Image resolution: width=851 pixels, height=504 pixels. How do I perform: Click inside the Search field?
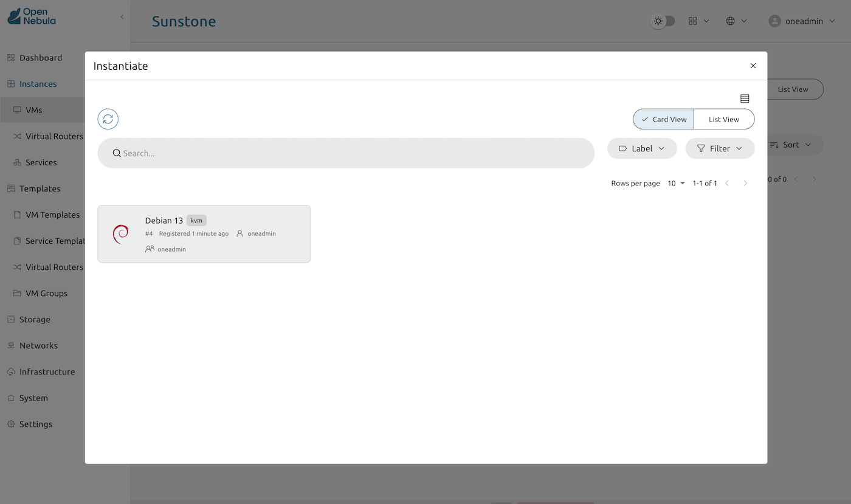click(304, 153)
